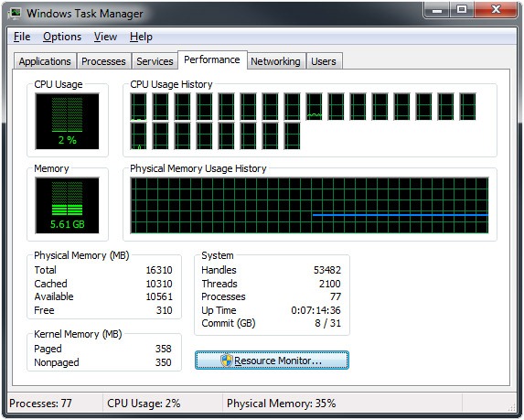The height and width of the screenshot is (420, 524).
Task: Click the Task Manager title bar icon
Action: (x=15, y=14)
